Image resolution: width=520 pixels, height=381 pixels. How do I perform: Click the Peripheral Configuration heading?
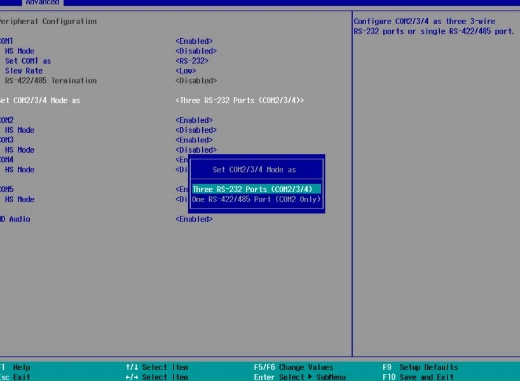48,21
